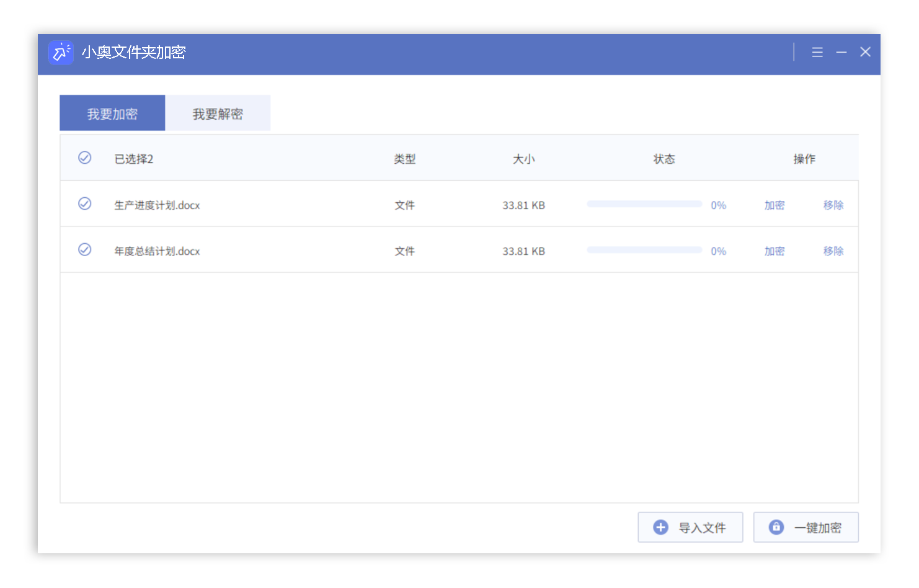Click progress bar for 生产进度计划.docx
Image resolution: width=919 pixels, height=588 pixels.
(x=644, y=204)
